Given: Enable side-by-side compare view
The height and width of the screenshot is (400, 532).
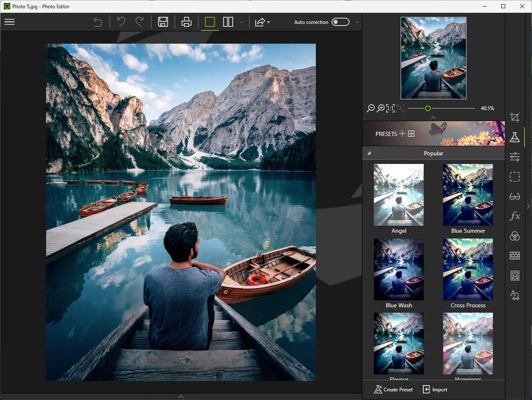Looking at the screenshot, I should [x=228, y=22].
